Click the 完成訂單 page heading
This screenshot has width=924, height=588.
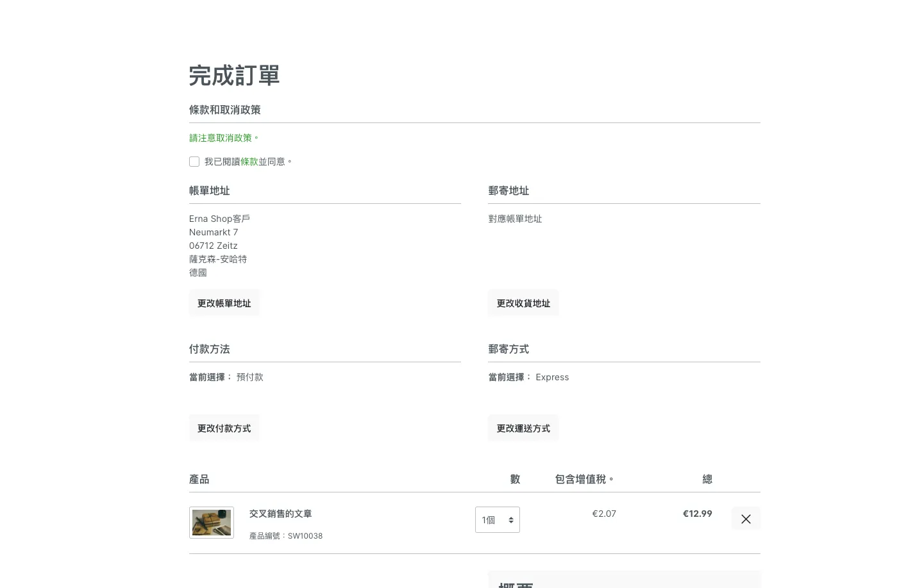[x=234, y=76]
